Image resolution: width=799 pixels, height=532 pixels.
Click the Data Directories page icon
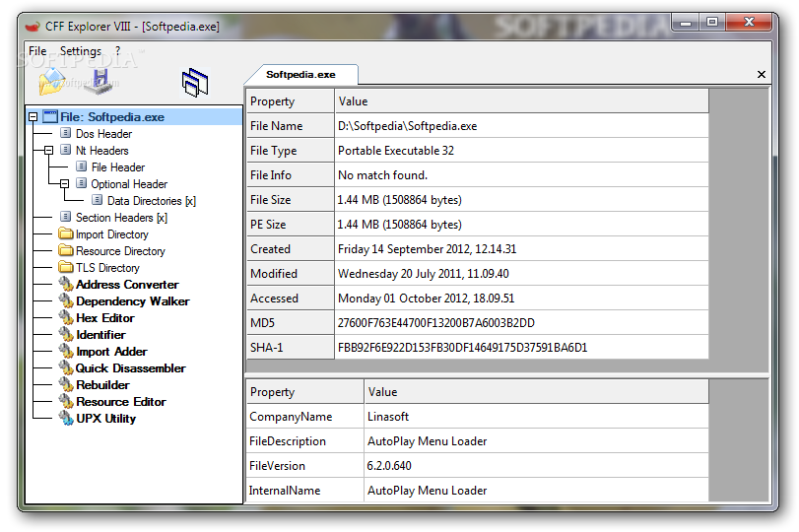pos(98,200)
